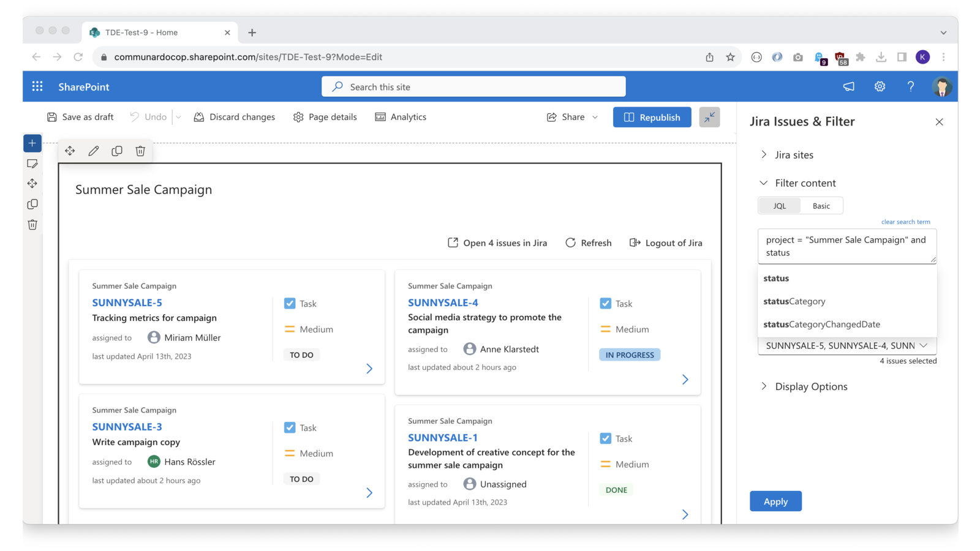Click the edit web part pencil icon
Screen dimensions: 980x551
(94, 151)
